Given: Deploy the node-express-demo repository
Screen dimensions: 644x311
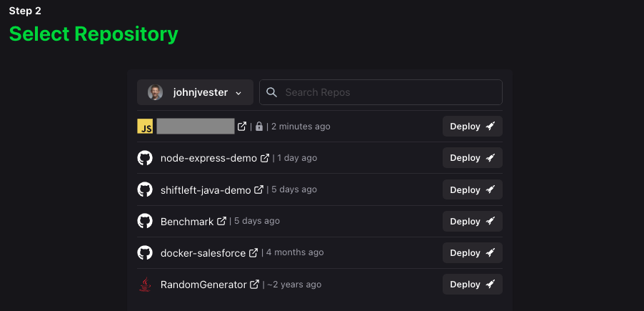Looking at the screenshot, I should click(472, 158).
